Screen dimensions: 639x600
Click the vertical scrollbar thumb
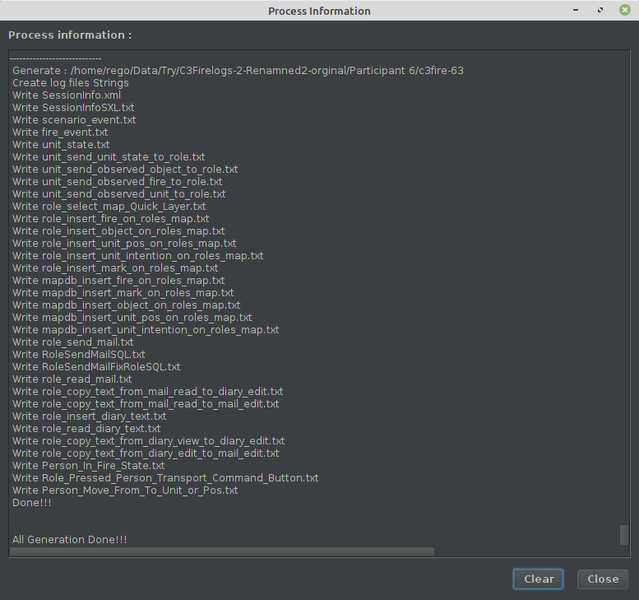coord(624,535)
